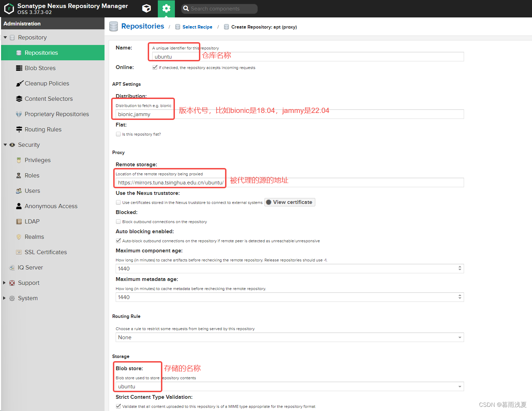Enable the 'Is this repository flat?' checkbox
The height and width of the screenshot is (411, 532).
(118, 134)
